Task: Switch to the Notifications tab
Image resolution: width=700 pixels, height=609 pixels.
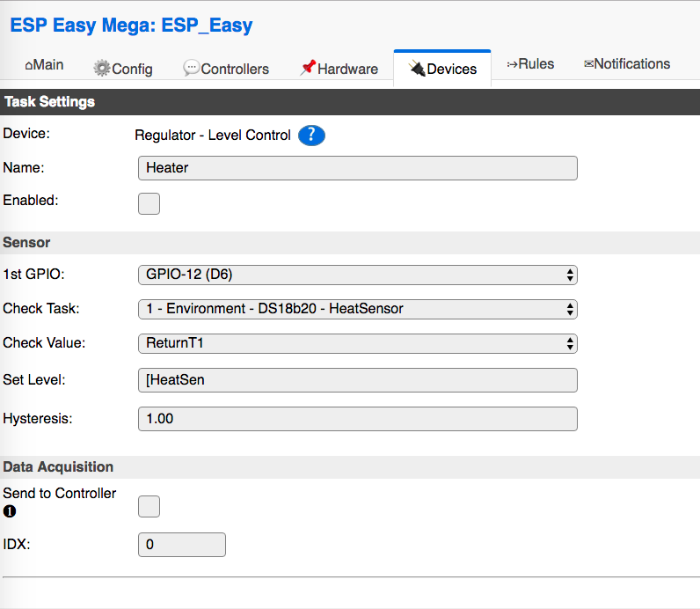Action: pyautogui.click(x=627, y=64)
